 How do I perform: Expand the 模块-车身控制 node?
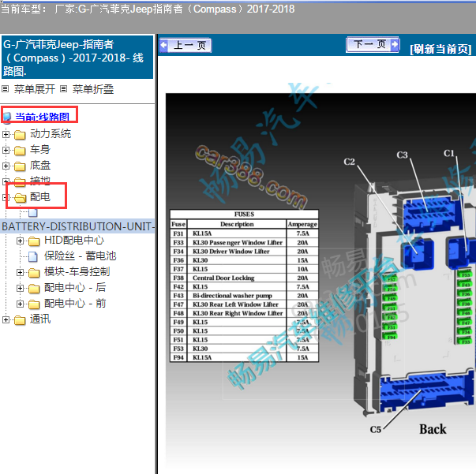point(20,272)
